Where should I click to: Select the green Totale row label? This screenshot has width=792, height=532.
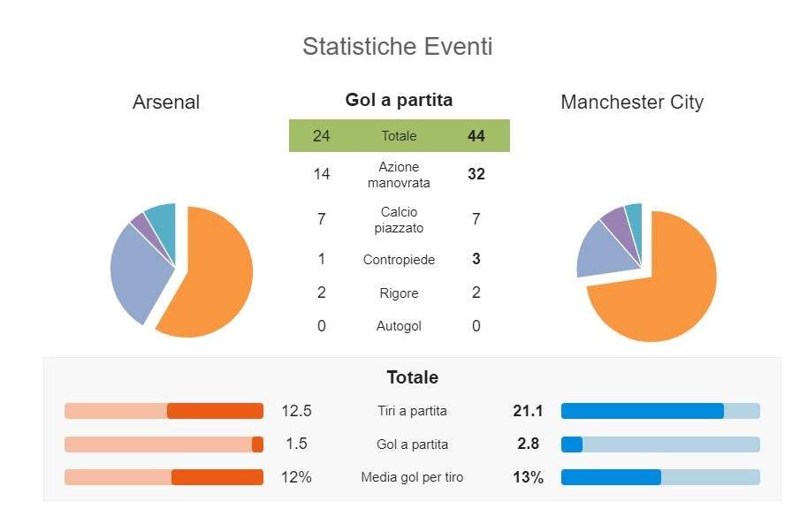[399, 136]
